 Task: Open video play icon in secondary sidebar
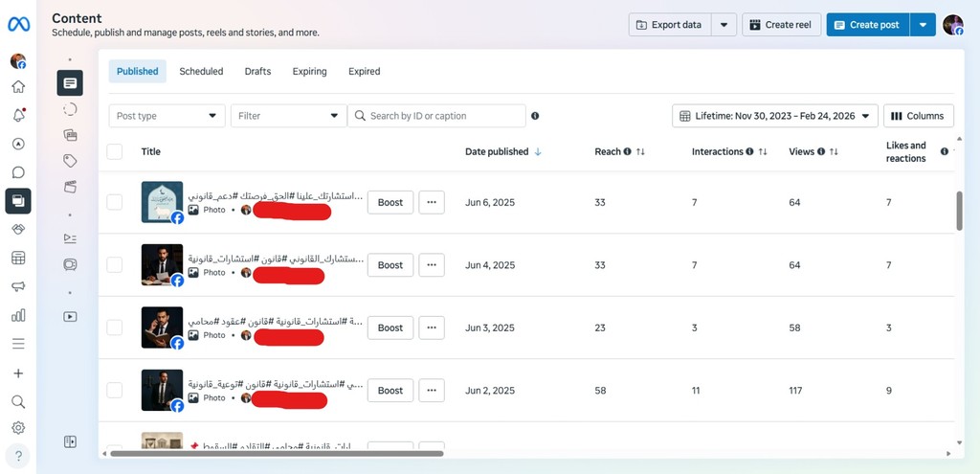pos(70,316)
